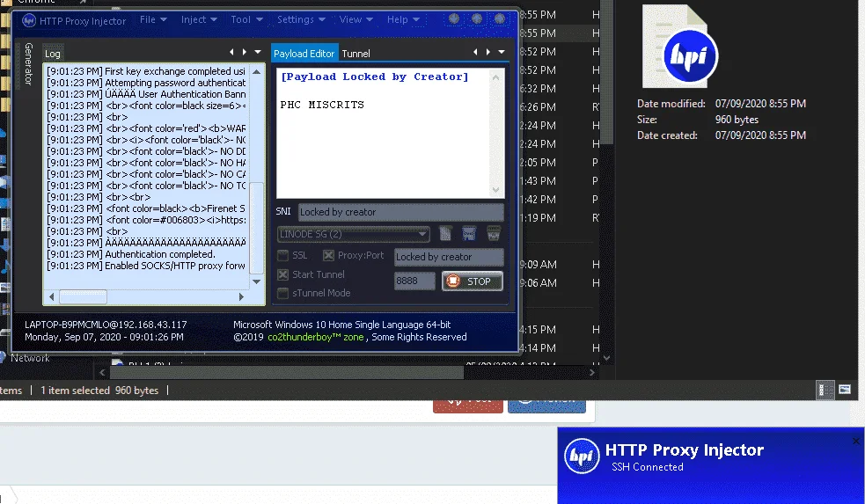
Task: Click the Explorer horizontal scroll-right arrow
Action: 592,372
